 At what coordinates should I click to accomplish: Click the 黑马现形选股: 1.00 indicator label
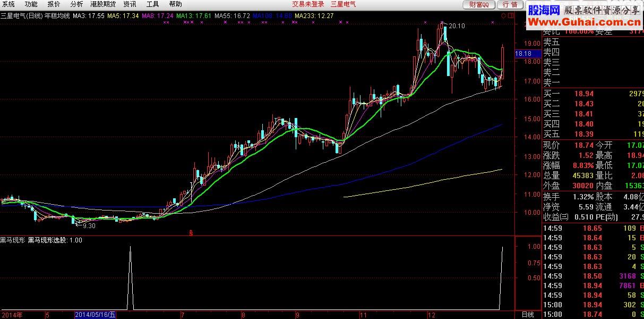[55, 240]
